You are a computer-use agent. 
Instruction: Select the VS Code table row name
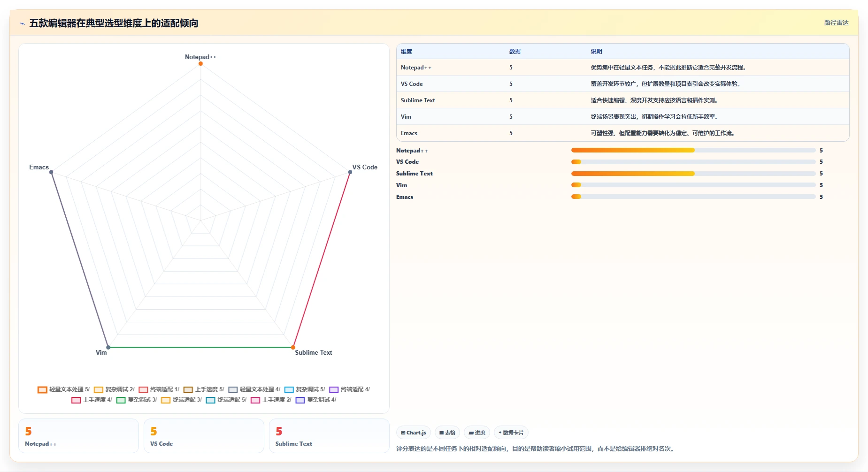tap(412, 84)
